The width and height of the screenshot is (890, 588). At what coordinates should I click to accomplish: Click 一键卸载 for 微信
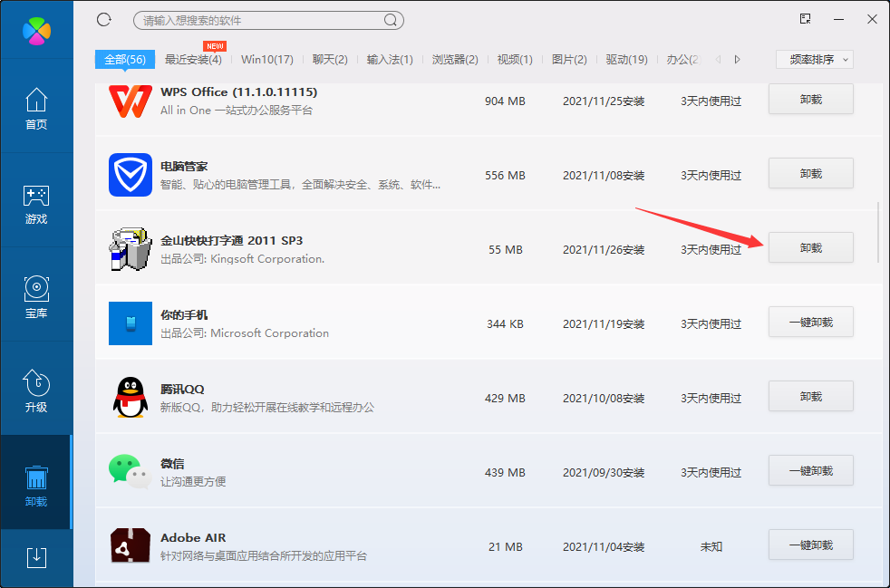[811, 471]
